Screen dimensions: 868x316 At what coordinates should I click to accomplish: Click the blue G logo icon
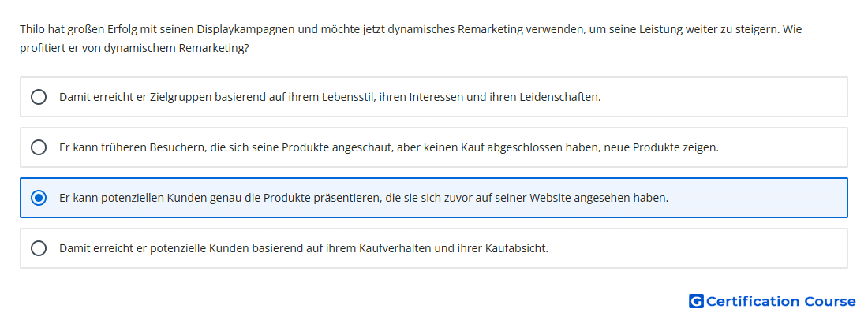click(696, 301)
